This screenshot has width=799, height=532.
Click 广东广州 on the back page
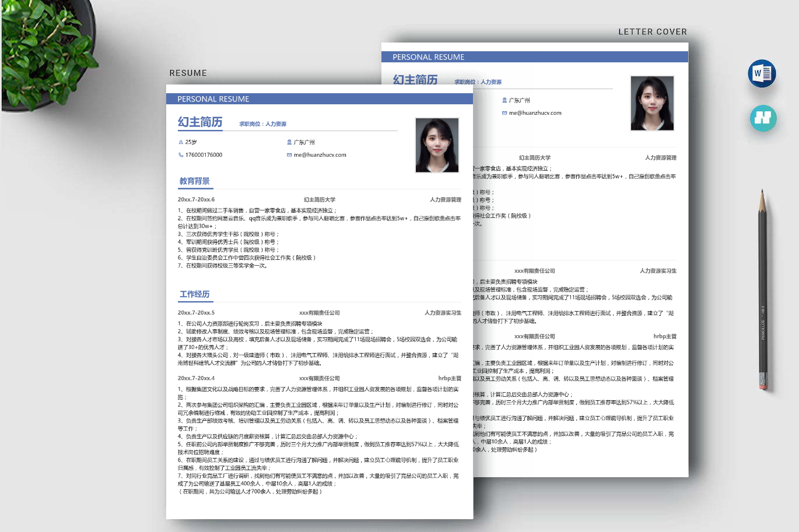(x=519, y=100)
